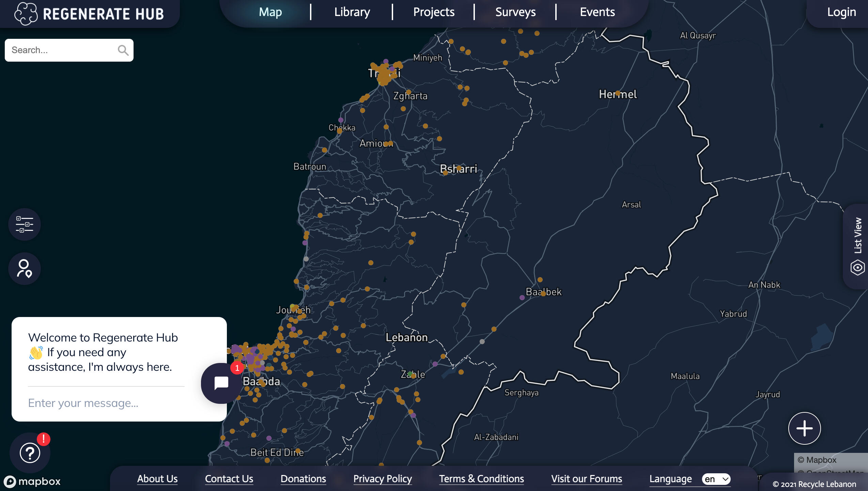The image size is (868, 491).
Task: Open the Projects tab
Action: pyautogui.click(x=434, y=12)
